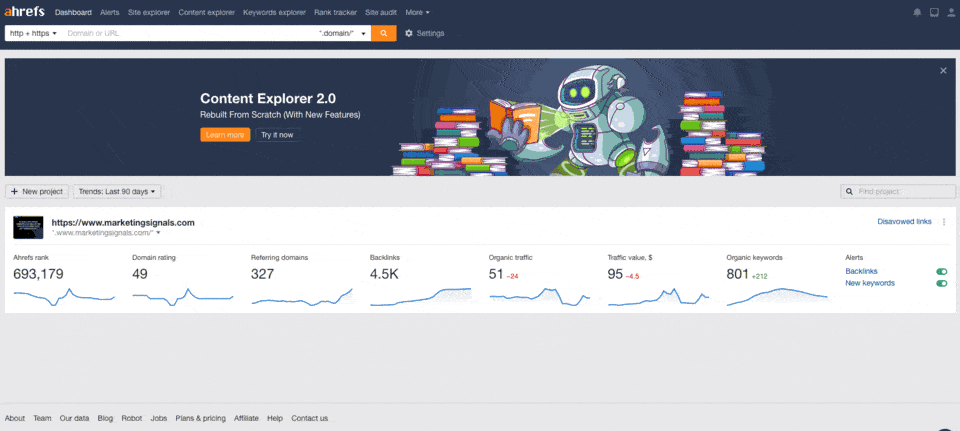The width and height of the screenshot is (960, 431).
Task: Click the marketingsignals.com site thumbnail
Action: click(28, 227)
